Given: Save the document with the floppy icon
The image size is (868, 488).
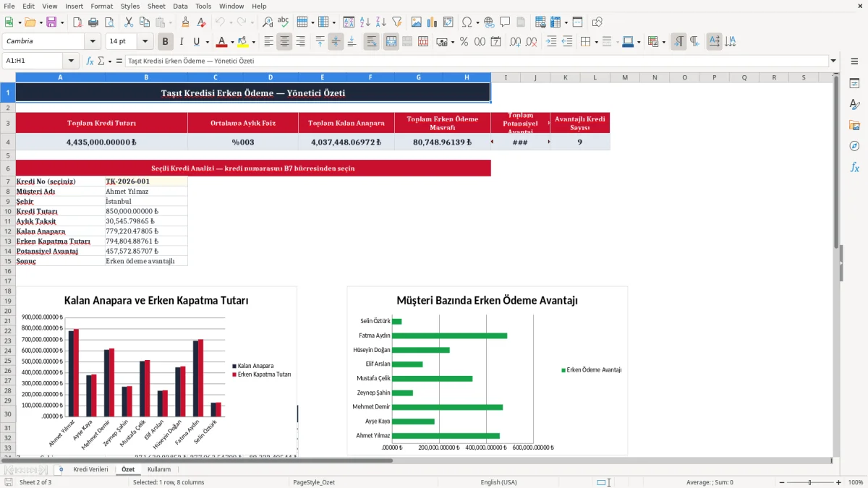Looking at the screenshot, I should tap(51, 22).
